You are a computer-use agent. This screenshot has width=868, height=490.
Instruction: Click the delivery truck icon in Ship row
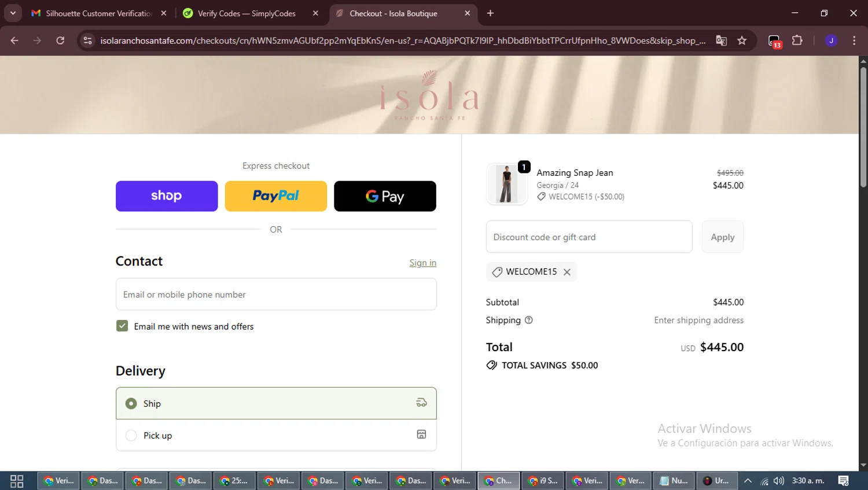pyautogui.click(x=421, y=403)
